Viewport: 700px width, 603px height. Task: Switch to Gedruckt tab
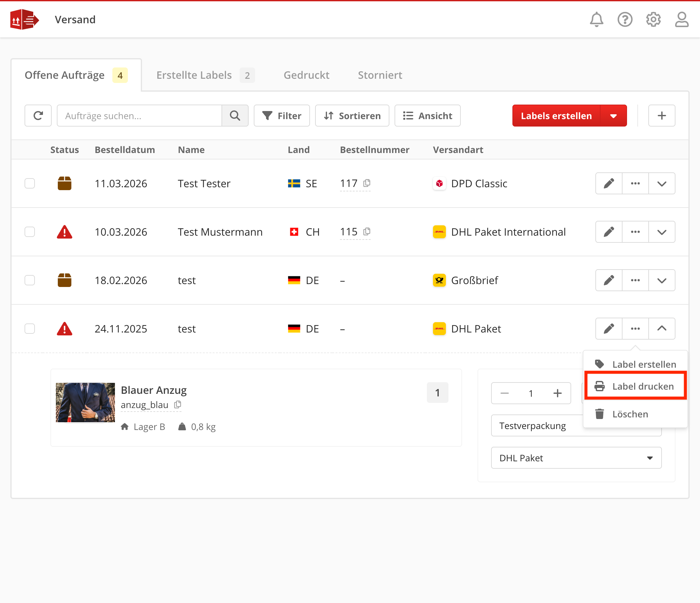tap(306, 75)
